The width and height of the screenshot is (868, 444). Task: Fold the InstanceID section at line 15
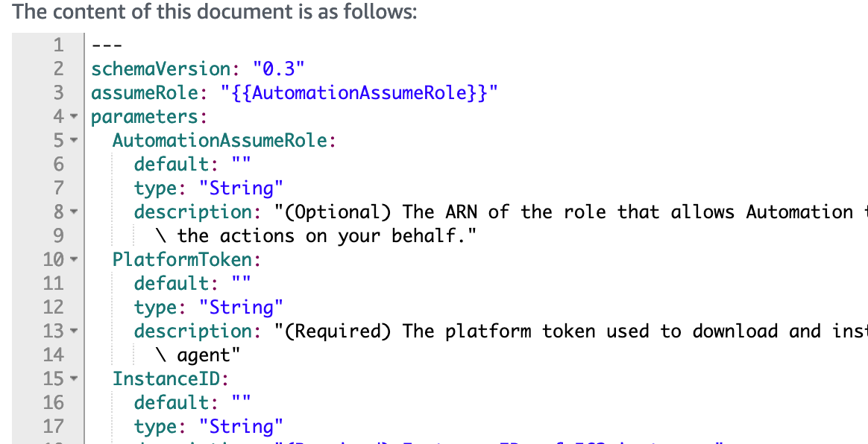tap(74, 378)
